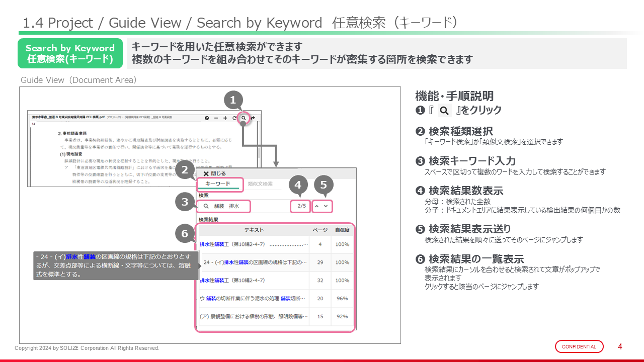The height and width of the screenshot is (362, 644).
Task: Zoom in with the plus icon
Action: point(225,118)
